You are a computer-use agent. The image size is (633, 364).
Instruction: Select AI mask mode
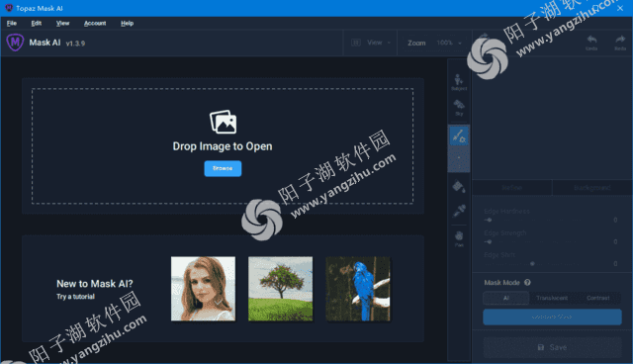click(x=505, y=298)
